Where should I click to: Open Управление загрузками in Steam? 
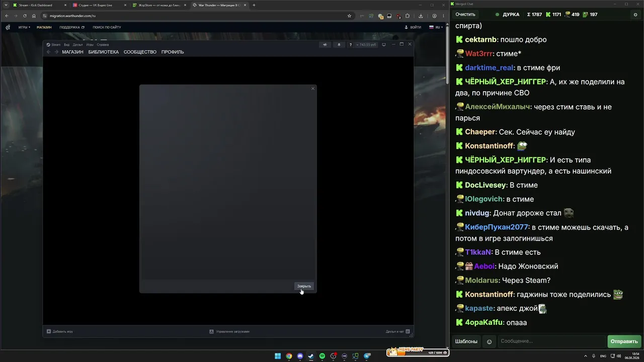point(229,331)
